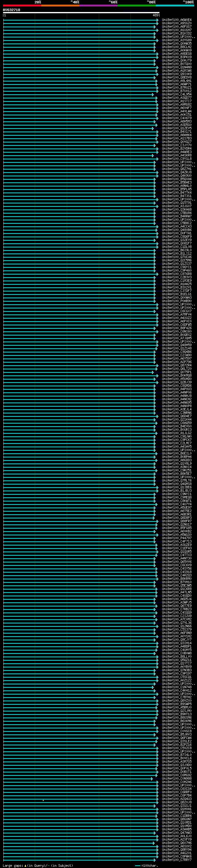This screenshot has width=197, height=868.
Task: Click the orange ~40% identity legend segment
Action: point(60,6)
